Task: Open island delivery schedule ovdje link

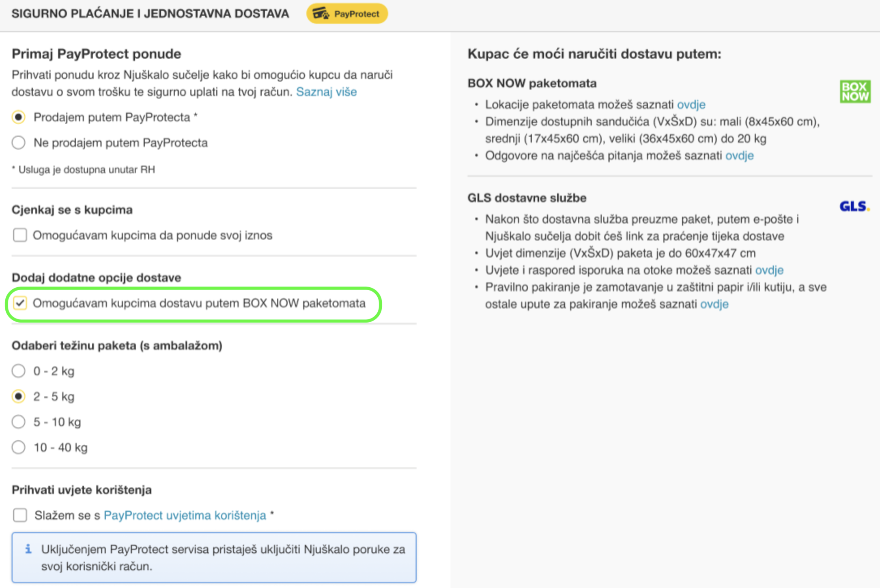Action: [769, 270]
